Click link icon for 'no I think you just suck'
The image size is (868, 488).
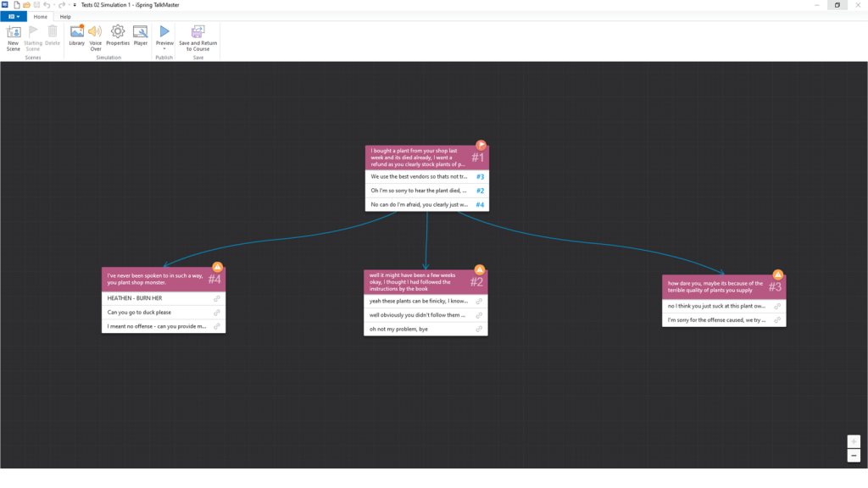777,306
